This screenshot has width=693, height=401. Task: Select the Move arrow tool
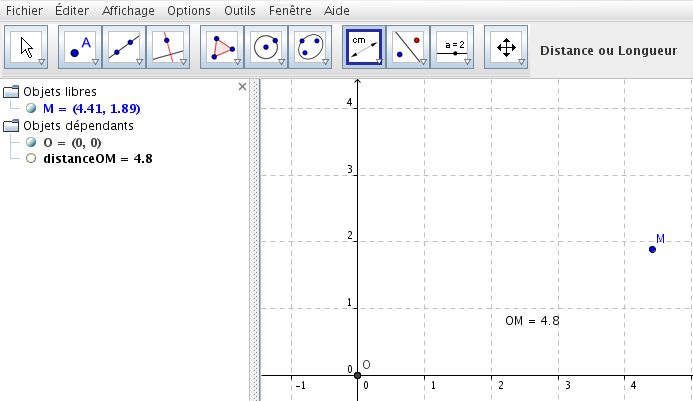coord(27,47)
